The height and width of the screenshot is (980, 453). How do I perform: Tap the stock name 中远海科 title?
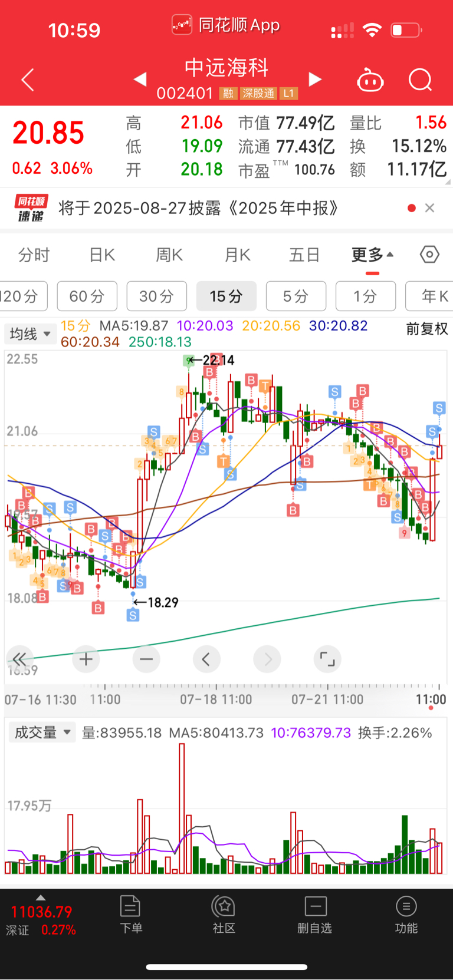click(226, 67)
